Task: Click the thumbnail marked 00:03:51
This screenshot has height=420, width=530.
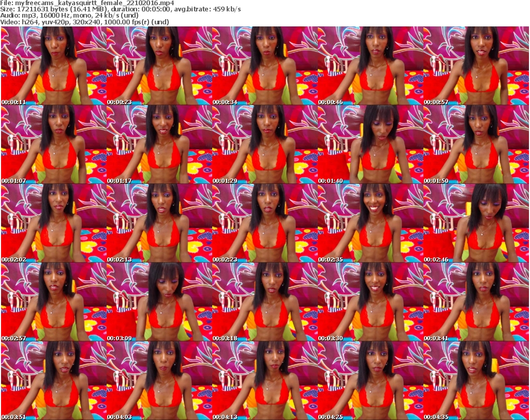Action: [53, 381]
